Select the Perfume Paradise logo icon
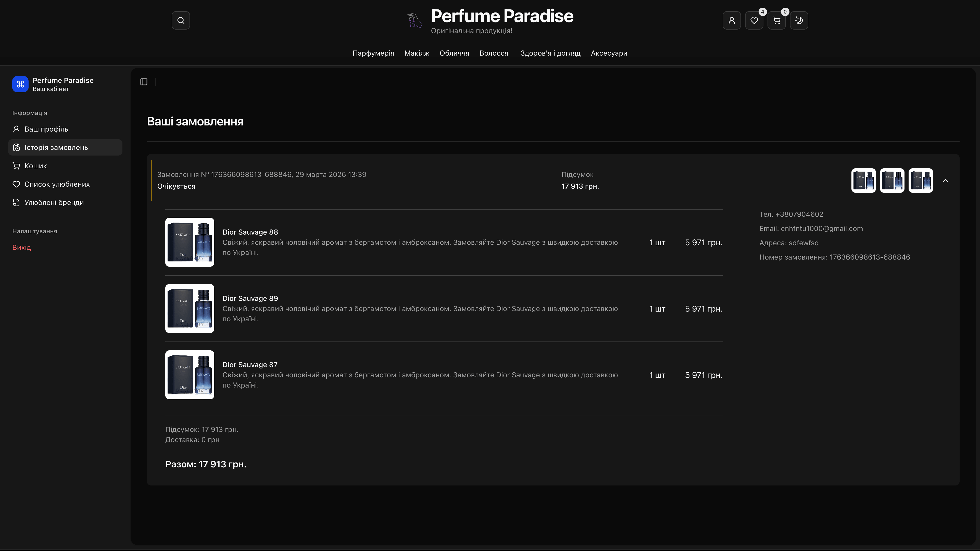Viewport: 980px width, 551px height. pyautogui.click(x=20, y=84)
